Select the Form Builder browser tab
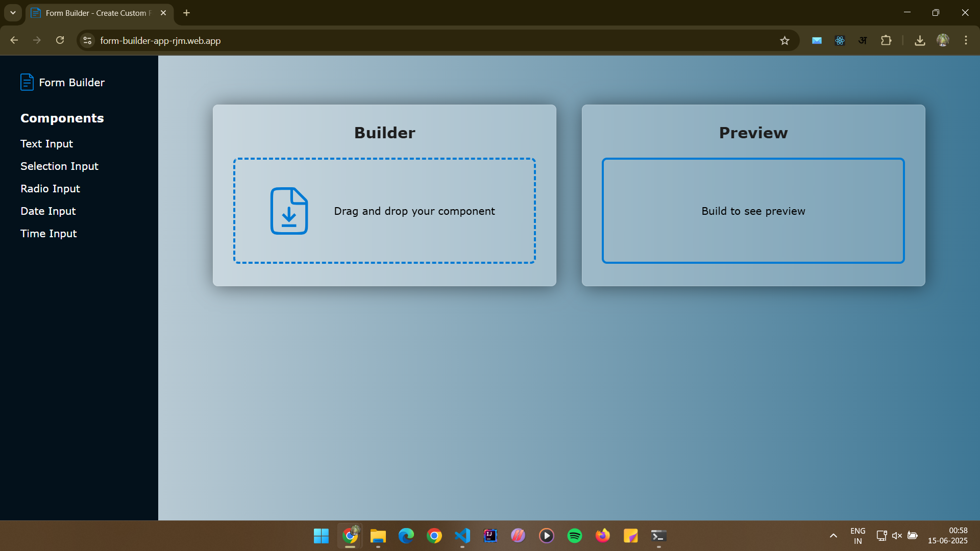This screenshot has height=551, width=980. coord(97,13)
